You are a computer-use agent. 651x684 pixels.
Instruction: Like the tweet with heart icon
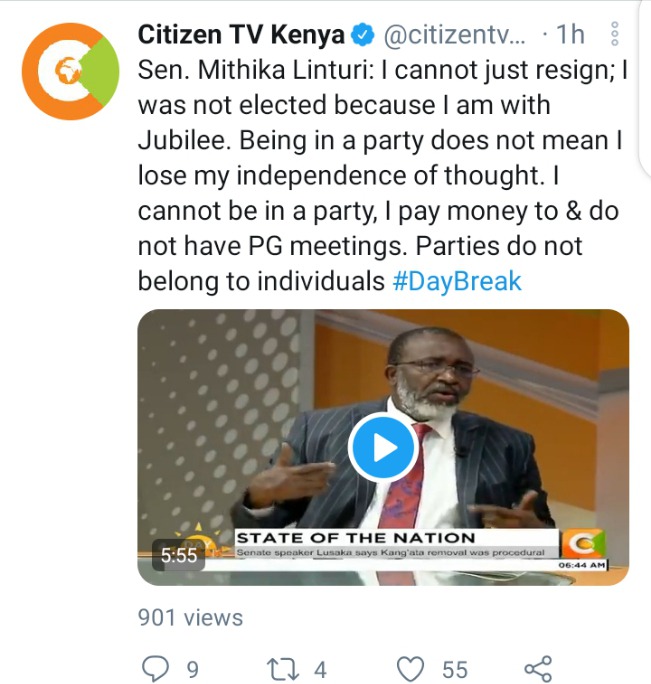point(410,669)
